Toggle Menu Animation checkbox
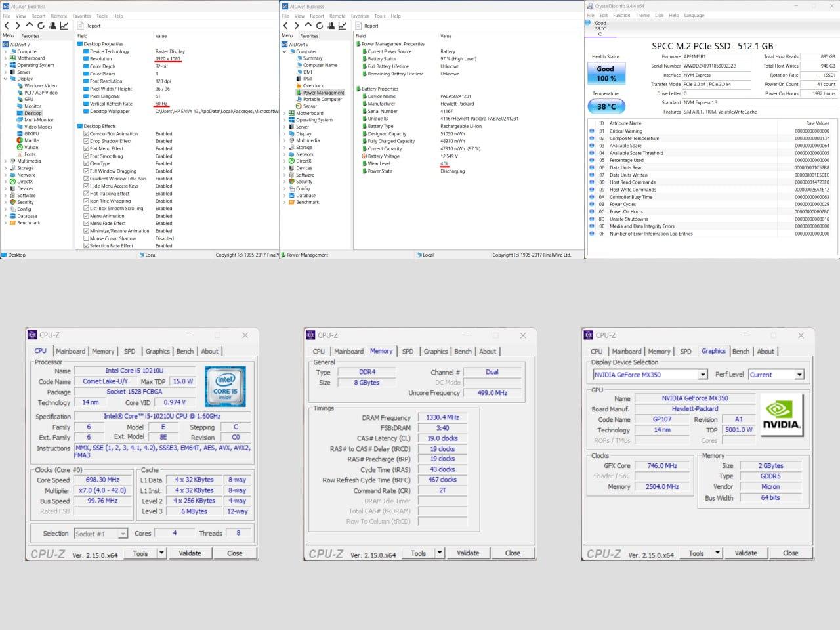Image resolution: width=840 pixels, height=630 pixels. click(x=86, y=216)
